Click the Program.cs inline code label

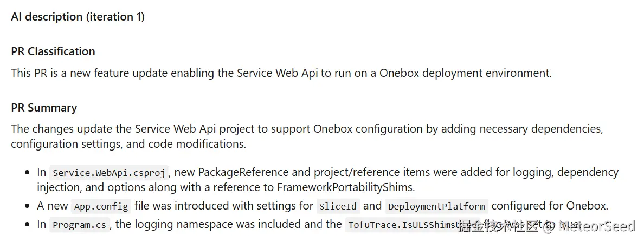pyautogui.click(x=80, y=225)
